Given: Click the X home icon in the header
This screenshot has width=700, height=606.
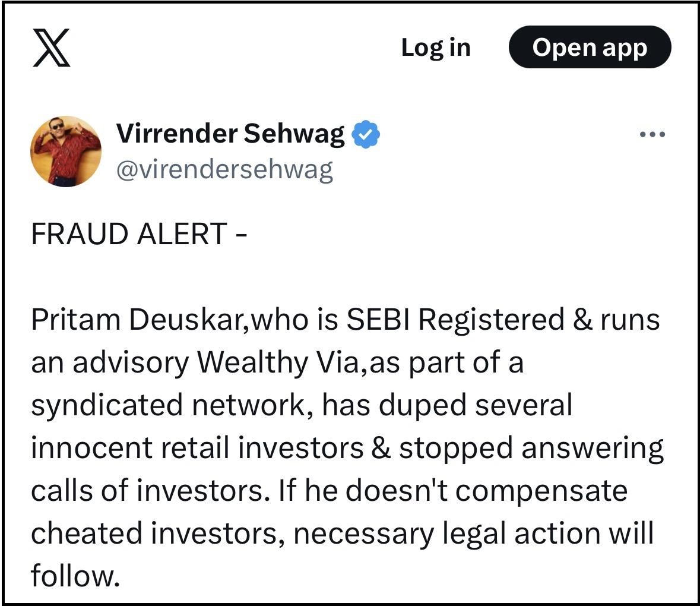Looking at the screenshot, I should click(x=50, y=49).
